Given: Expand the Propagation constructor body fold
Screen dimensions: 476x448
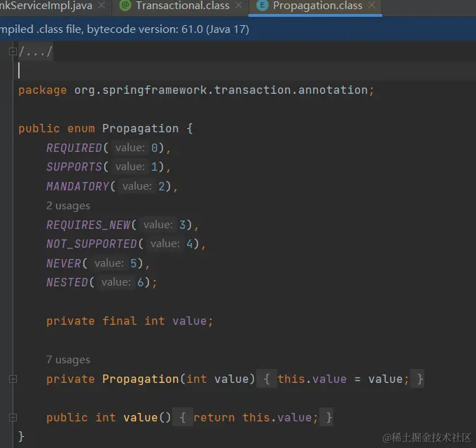Looking at the screenshot, I should pyautogui.click(x=13, y=379).
